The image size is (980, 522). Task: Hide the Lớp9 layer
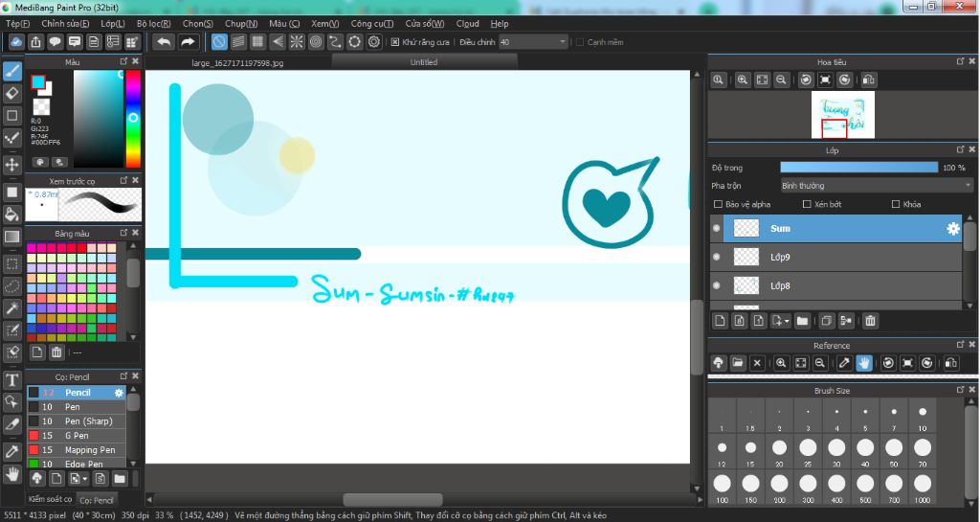point(716,257)
